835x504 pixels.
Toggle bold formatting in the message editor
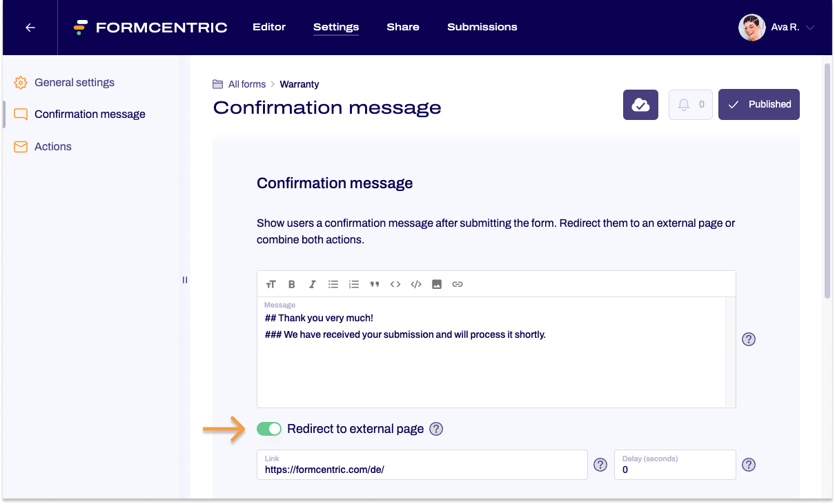point(291,283)
